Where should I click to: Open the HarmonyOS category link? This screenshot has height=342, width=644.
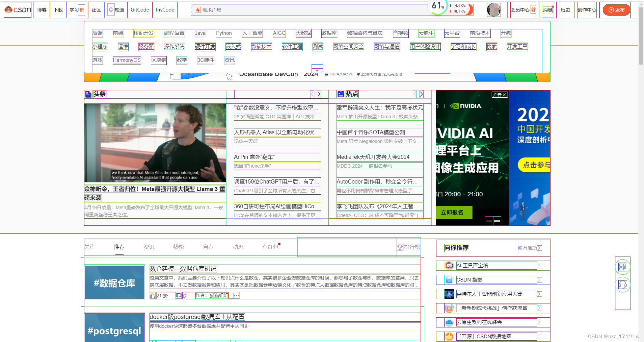point(127,60)
